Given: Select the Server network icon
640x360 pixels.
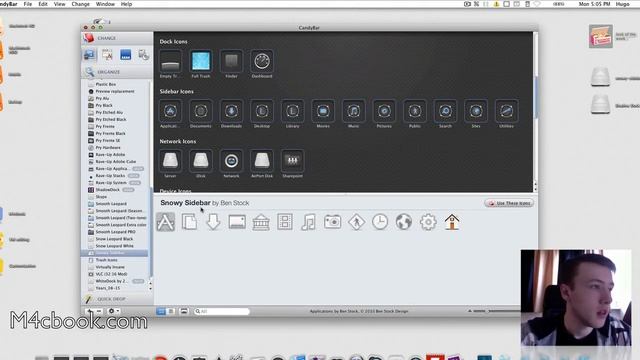Looking at the screenshot, I should (170, 161).
